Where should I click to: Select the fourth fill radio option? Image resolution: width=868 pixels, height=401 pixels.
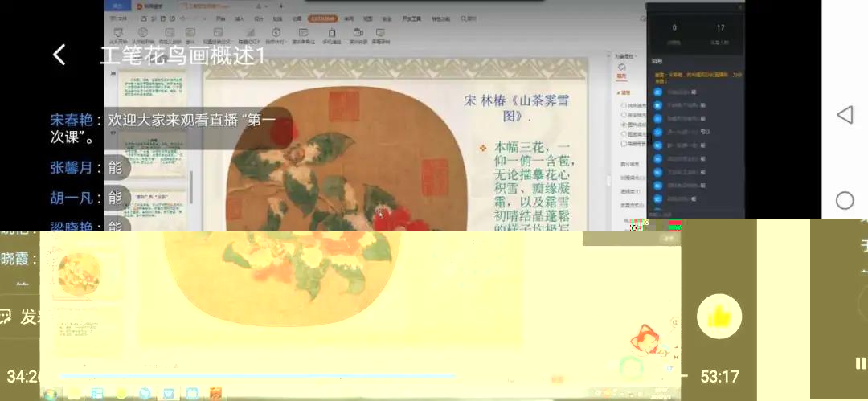(x=624, y=133)
